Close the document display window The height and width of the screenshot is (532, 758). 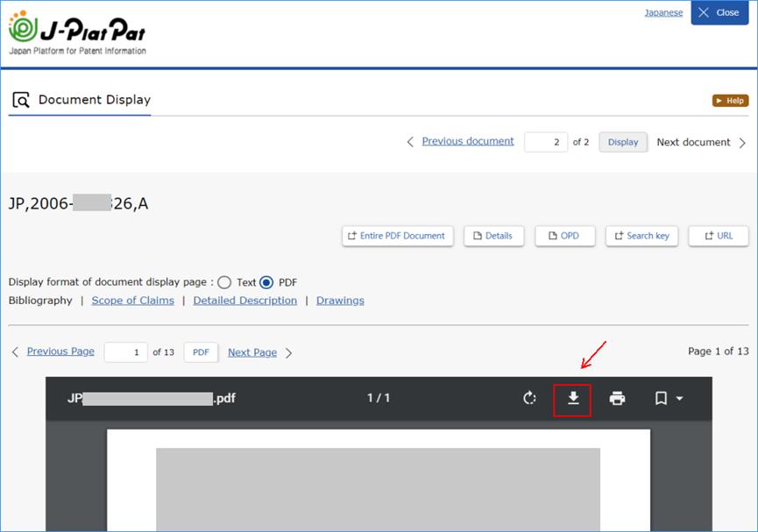pos(719,12)
